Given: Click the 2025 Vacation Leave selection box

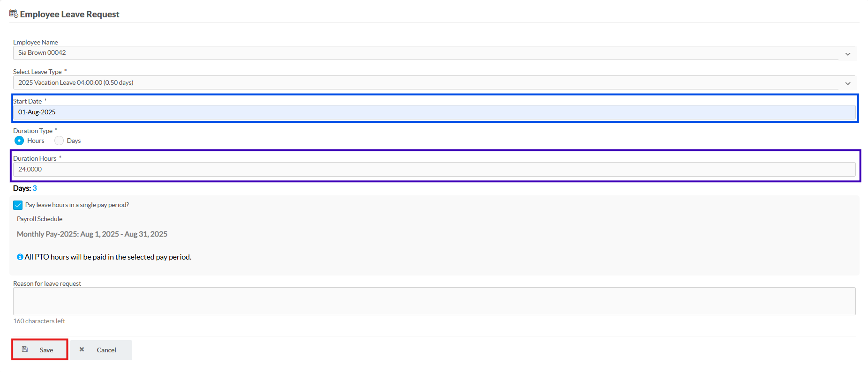Looking at the screenshot, I should (434, 82).
